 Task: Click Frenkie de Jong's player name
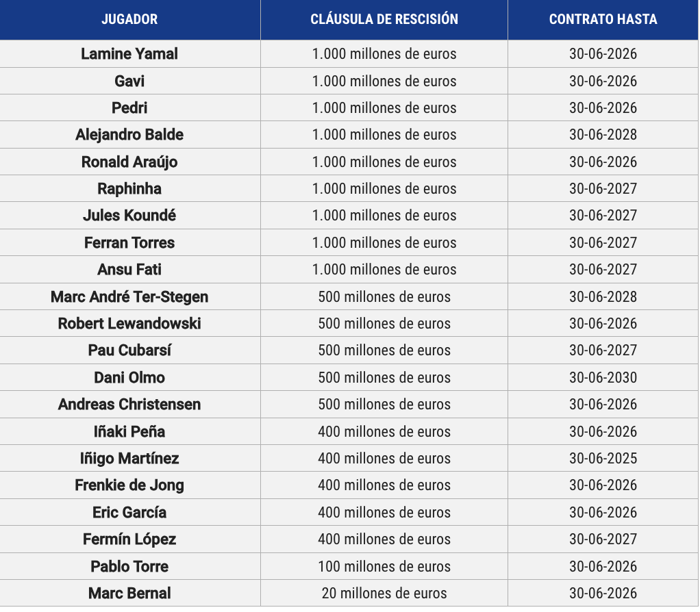(x=129, y=485)
